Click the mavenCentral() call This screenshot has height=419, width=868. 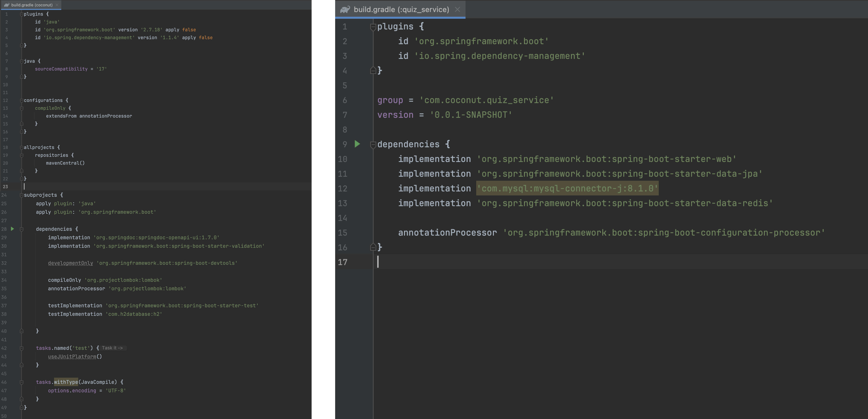(x=65, y=163)
